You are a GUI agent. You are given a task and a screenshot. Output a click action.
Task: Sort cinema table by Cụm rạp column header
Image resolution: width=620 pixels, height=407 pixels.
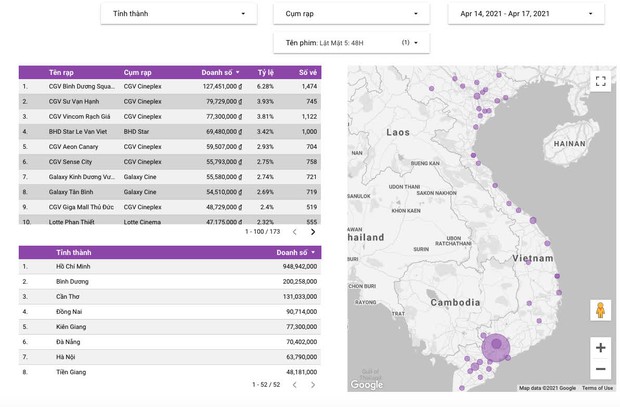tap(137, 72)
